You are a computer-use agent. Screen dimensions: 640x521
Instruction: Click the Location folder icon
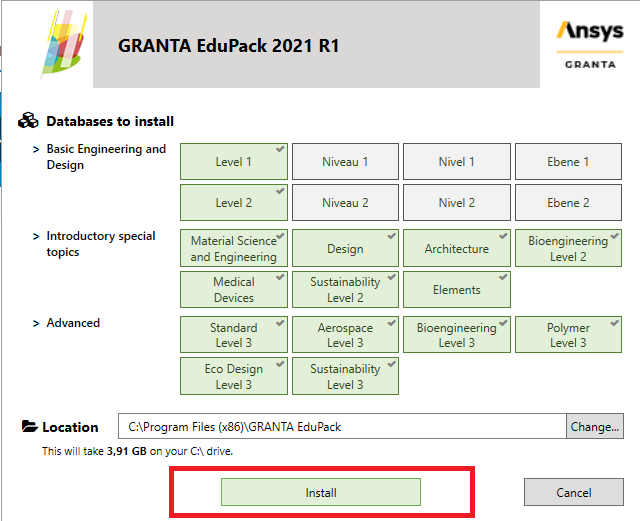(29, 427)
